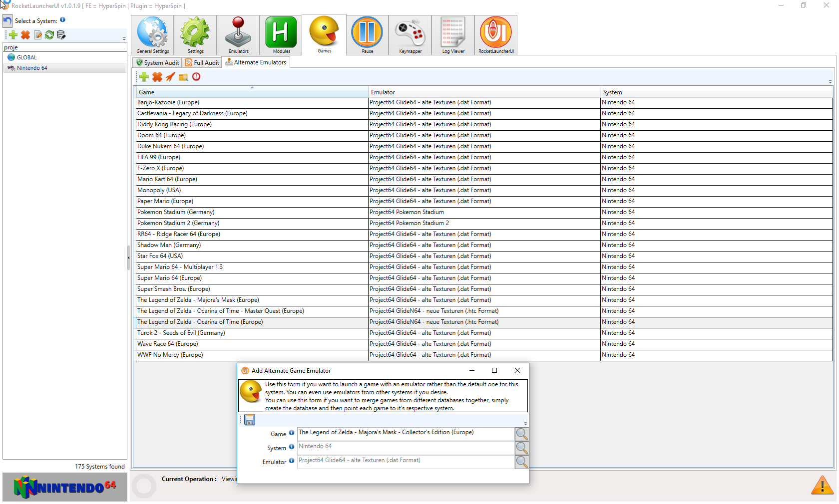The image size is (839, 504).
Task: Add a new system with the green plus
Action: [x=13, y=35]
